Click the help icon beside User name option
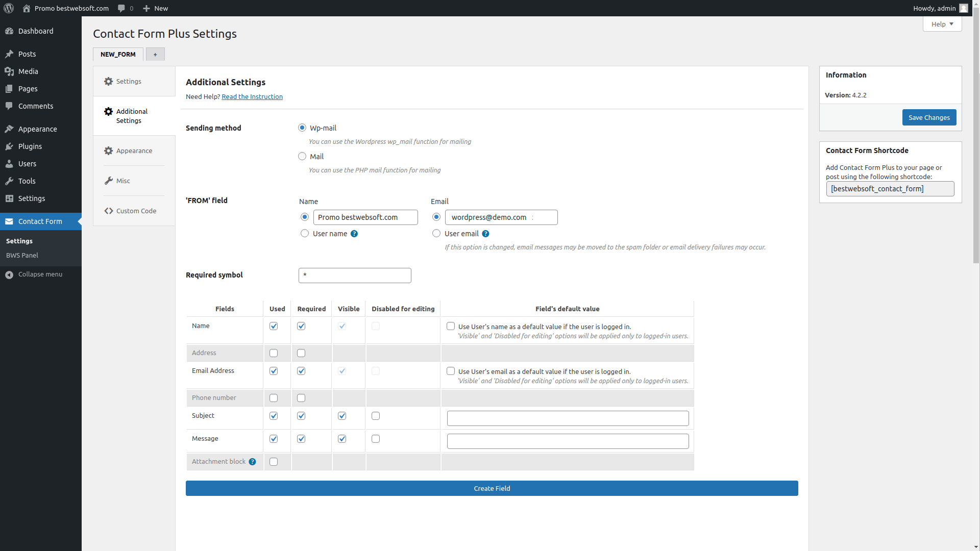 [354, 234]
